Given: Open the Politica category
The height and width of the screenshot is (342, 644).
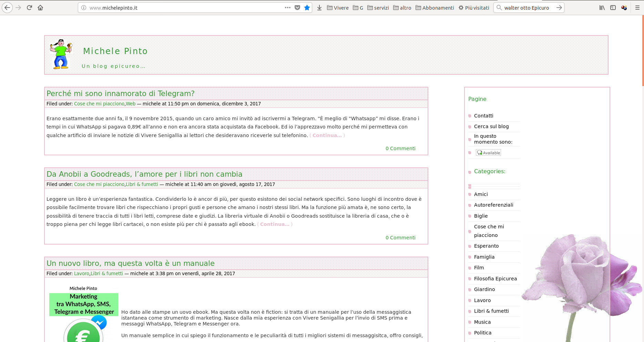Looking at the screenshot, I should 482,333.
